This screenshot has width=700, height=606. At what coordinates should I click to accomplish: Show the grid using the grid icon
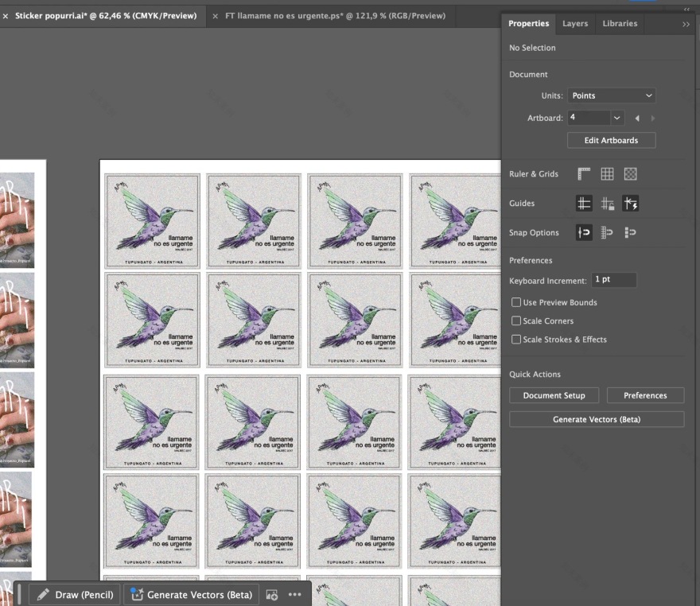[x=609, y=174]
